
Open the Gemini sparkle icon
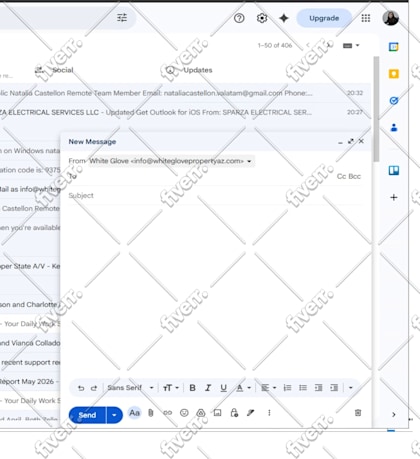click(x=284, y=18)
